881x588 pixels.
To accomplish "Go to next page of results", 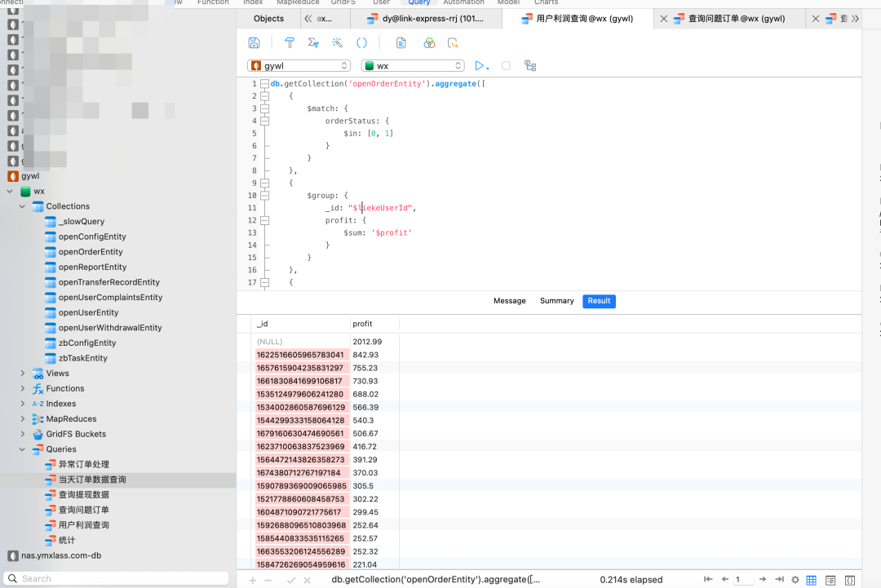I will point(763,579).
